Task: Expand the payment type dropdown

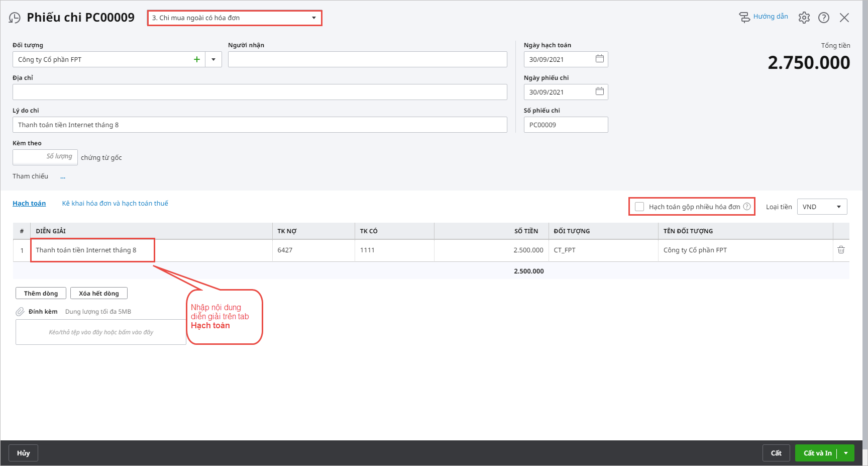Action: [x=313, y=18]
